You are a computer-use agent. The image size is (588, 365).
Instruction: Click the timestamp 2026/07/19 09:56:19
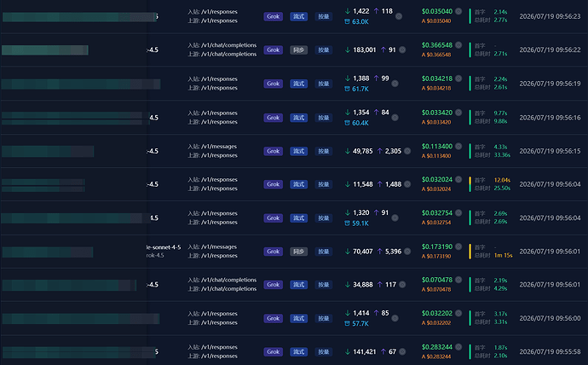click(x=550, y=84)
